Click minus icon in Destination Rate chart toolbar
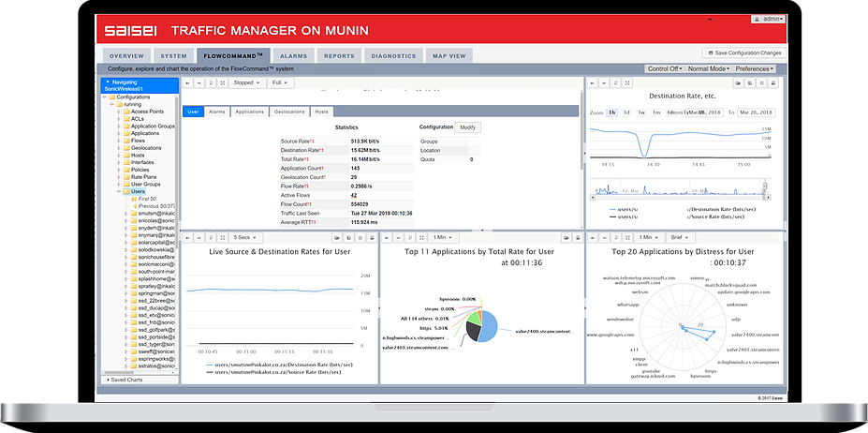The width and height of the screenshot is (868, 433). (x=604, y=82)
